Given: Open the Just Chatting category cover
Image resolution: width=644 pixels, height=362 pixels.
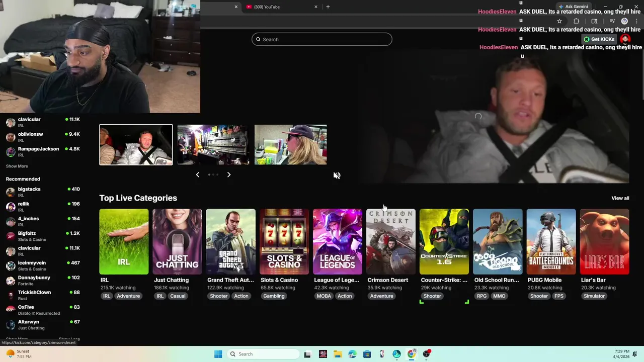Looking at the screenshot, I should [177, 242].
